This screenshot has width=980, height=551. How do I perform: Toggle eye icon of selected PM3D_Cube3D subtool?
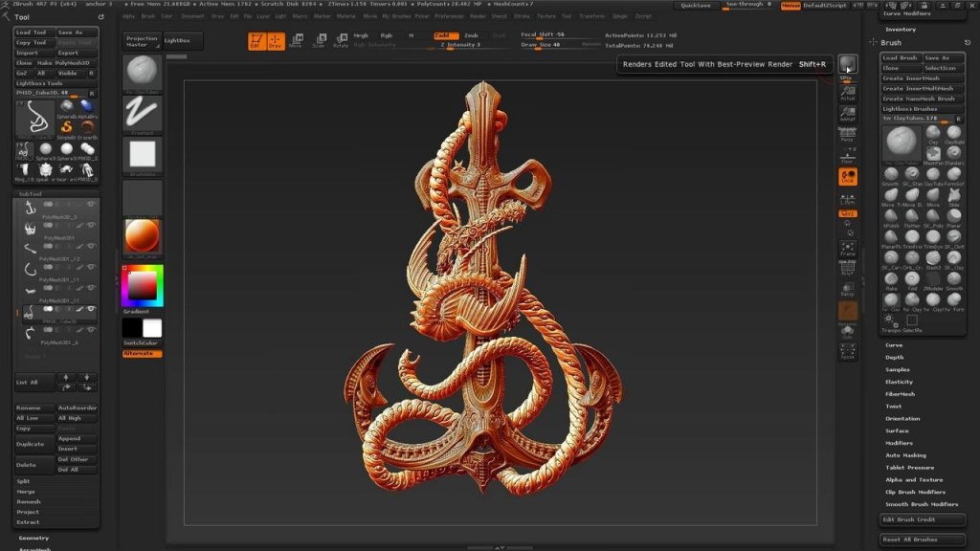point(91,309)
